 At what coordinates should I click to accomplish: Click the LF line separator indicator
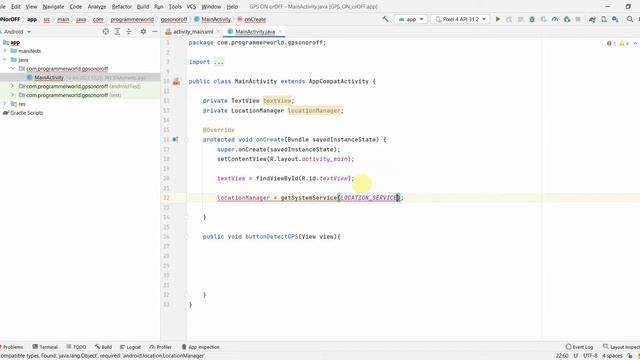pos(576,356)
